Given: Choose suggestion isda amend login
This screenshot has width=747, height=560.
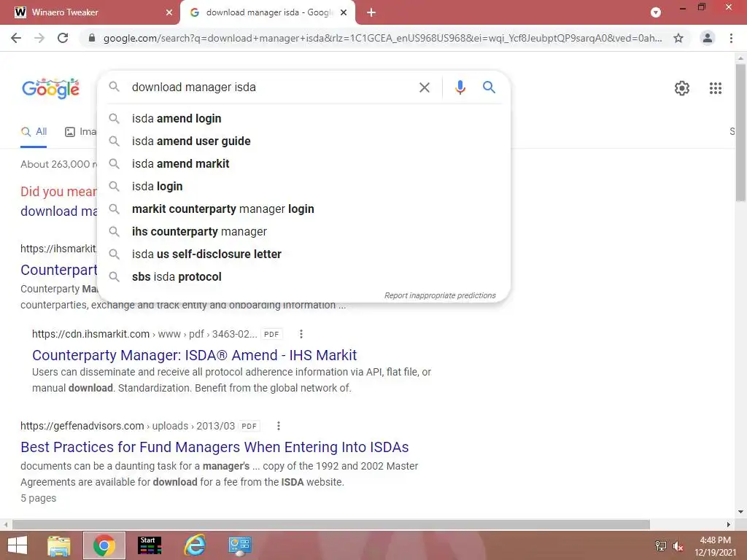Looking at the screenshot, I should [x=304, y=119].
